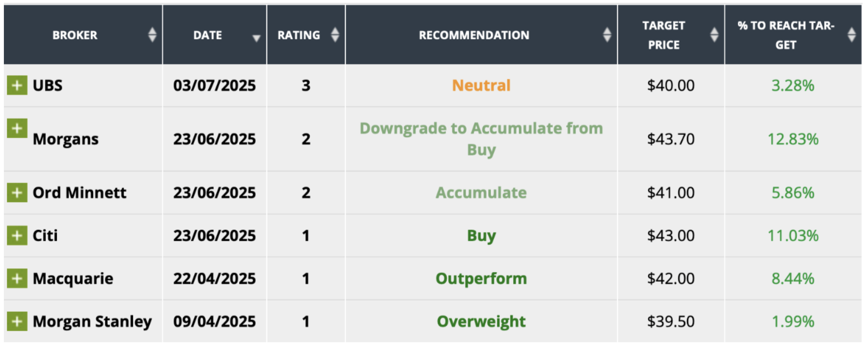Expand the Morgans broker row details
The height and width of the screenshot is (351, 868).
click(x=17, y=128)
